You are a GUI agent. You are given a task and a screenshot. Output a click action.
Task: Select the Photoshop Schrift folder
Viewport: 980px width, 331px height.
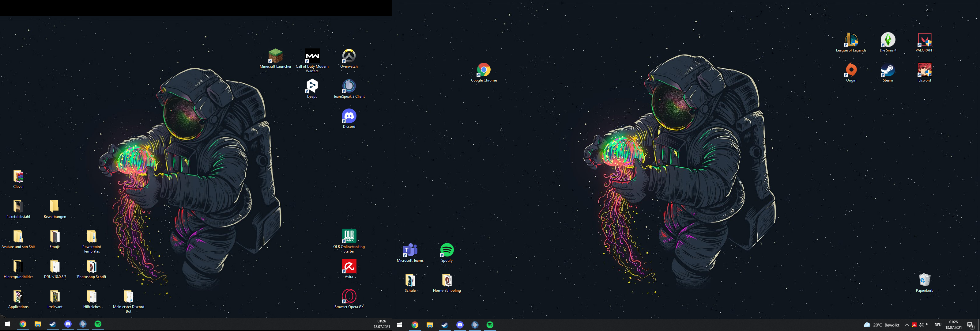(x=92, y=269)
